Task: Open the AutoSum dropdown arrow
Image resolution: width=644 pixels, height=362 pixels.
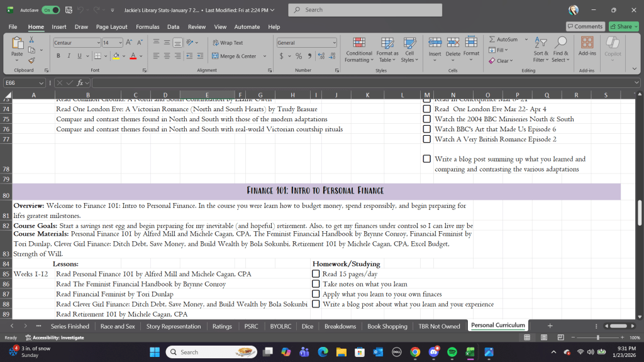Action: tap(523, 40)
